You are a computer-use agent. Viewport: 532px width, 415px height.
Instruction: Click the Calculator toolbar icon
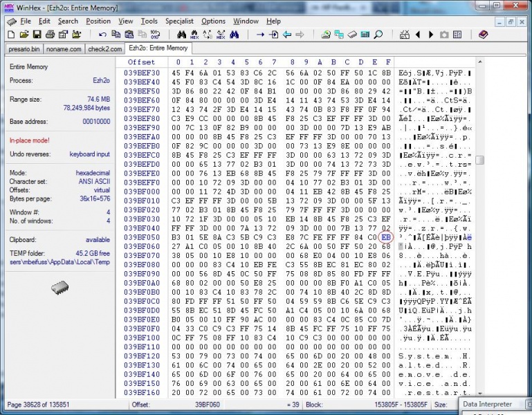(x=365, y=35)
